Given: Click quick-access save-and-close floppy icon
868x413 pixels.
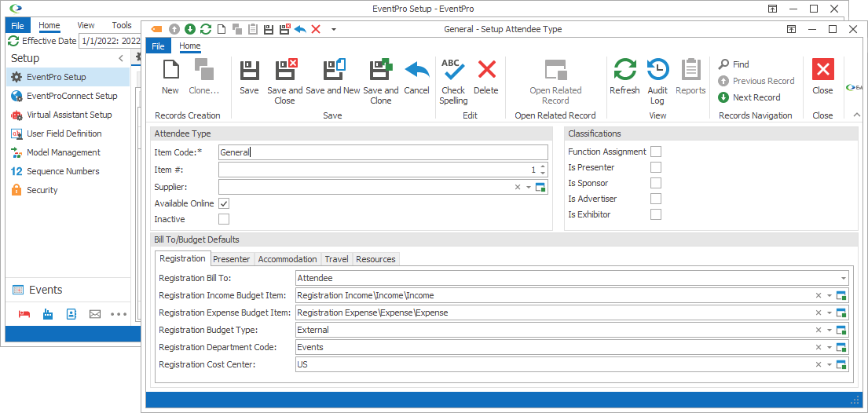Looking at the screenshot, I should tap(284, 29).
